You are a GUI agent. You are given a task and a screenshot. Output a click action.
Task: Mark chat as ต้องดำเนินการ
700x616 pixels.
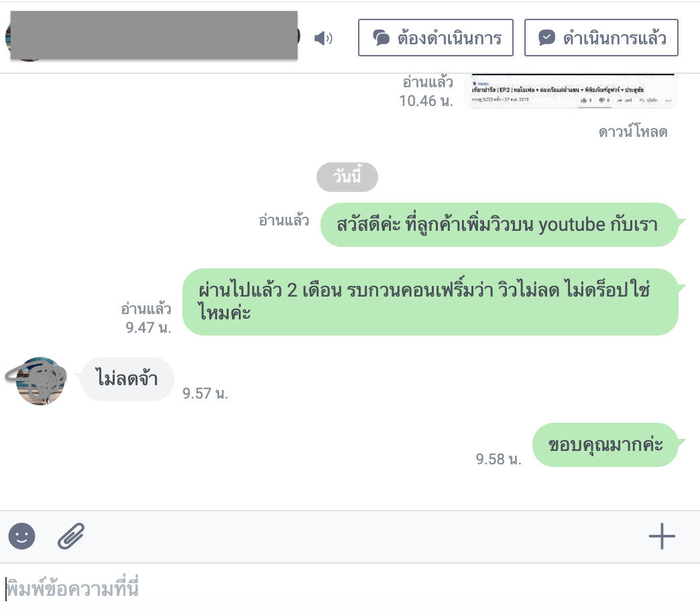(436, 38)
